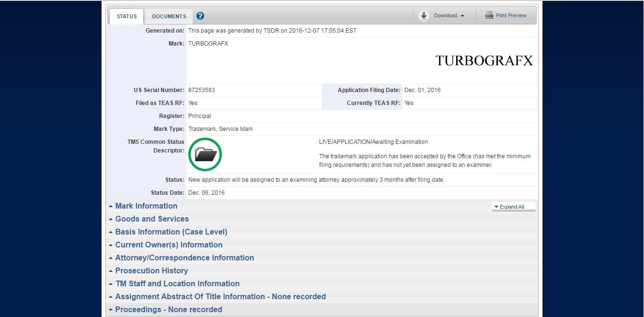644x317 pixels.
Task: Open Print Preview
Action: [511, 15]
